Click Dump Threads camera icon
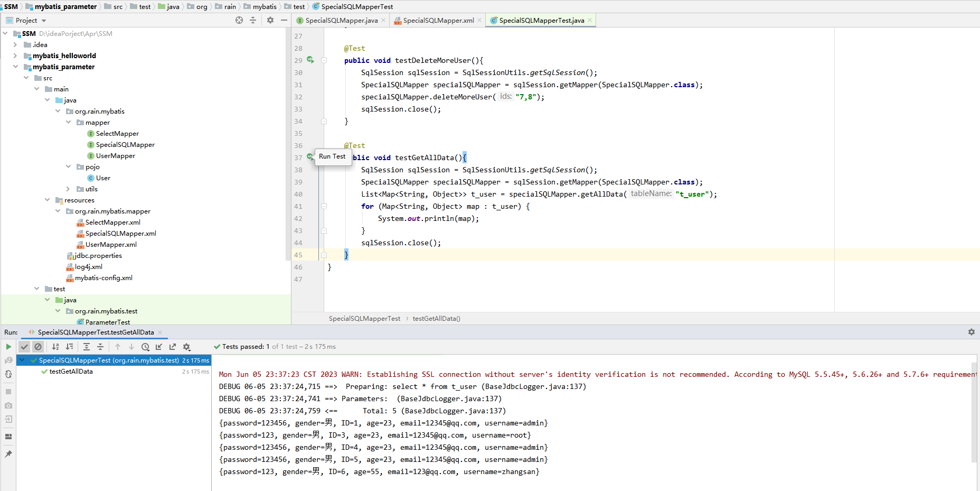 tap(8, 405)
